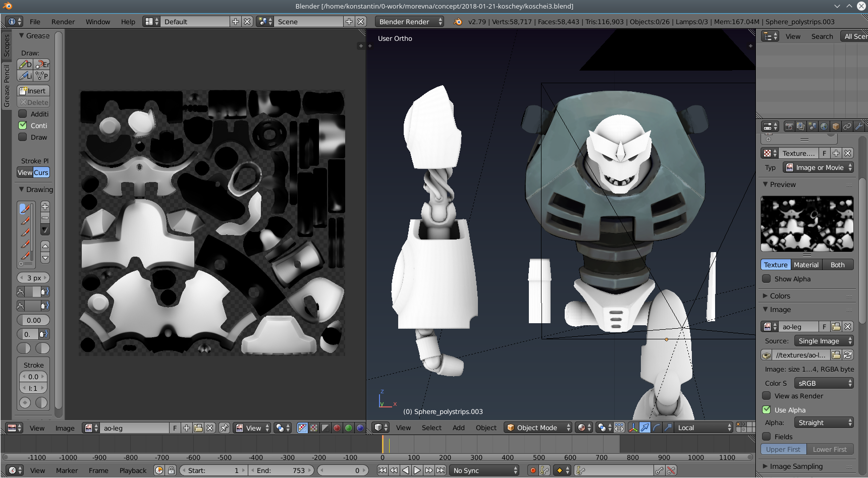Open the Render menu
The height and width of the screenshot is (478, 868).
(63, 22)
